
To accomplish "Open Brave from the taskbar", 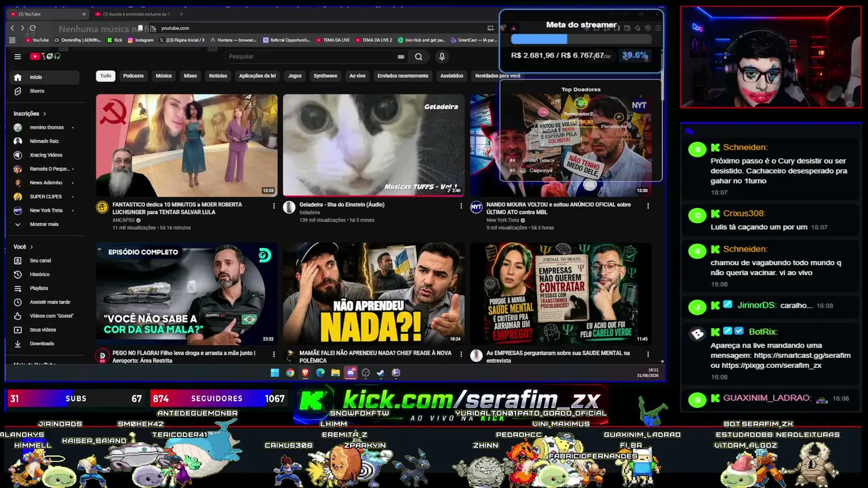I will 305,373.
